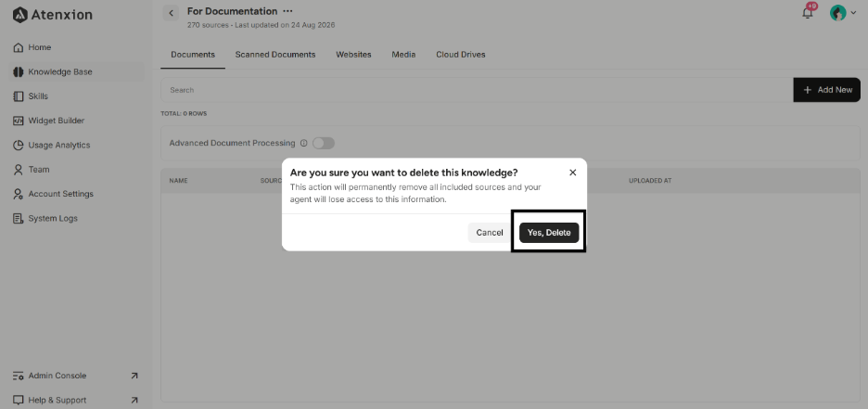This screenshot has height=409, width=868.
Task: Switch to the Cloud Drives tab
Action: pyautogui.click(x=461, y=55)
